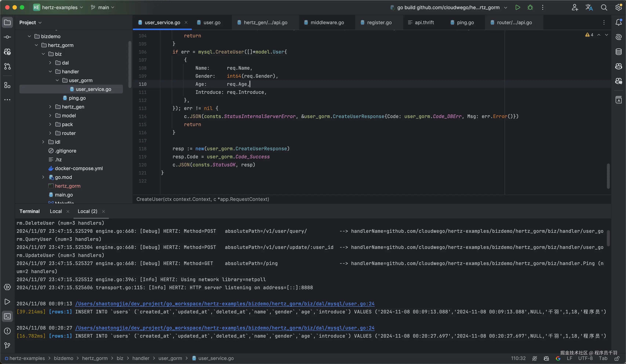Image resolution: width=626 pixels, height=364 pixels.
Task: Collapse the handler folder
Action: 50,71
